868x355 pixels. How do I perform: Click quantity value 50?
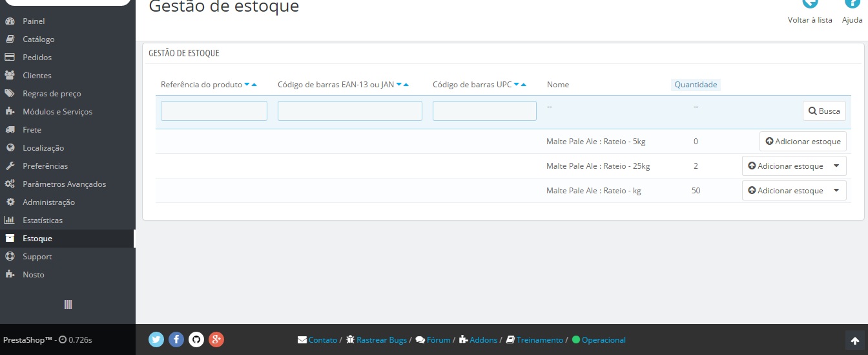point(696,191)
